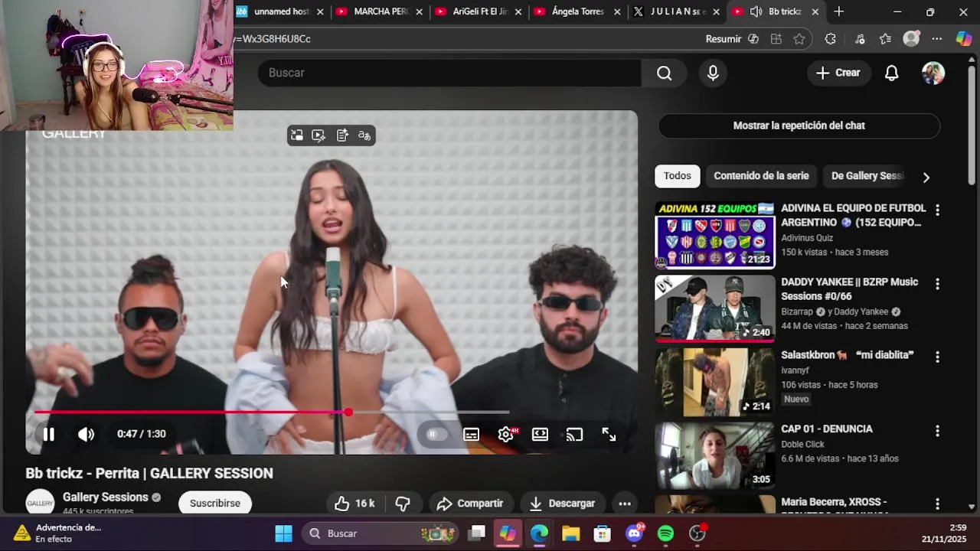This screenshot has width=980, height=551.
Task: Click the Compartir button
Action: pyautogui.click(x=470, y=504)
